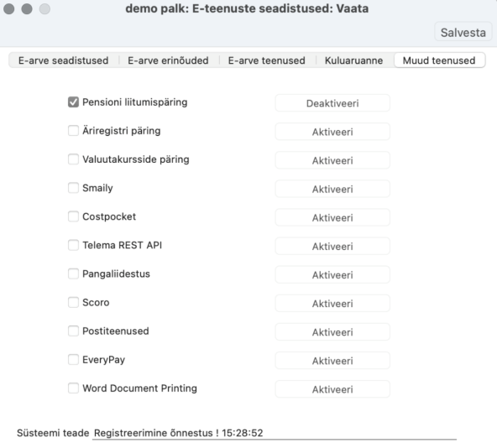
Task: Enable the Telema REST API checkbox
Action: [73, 245]
